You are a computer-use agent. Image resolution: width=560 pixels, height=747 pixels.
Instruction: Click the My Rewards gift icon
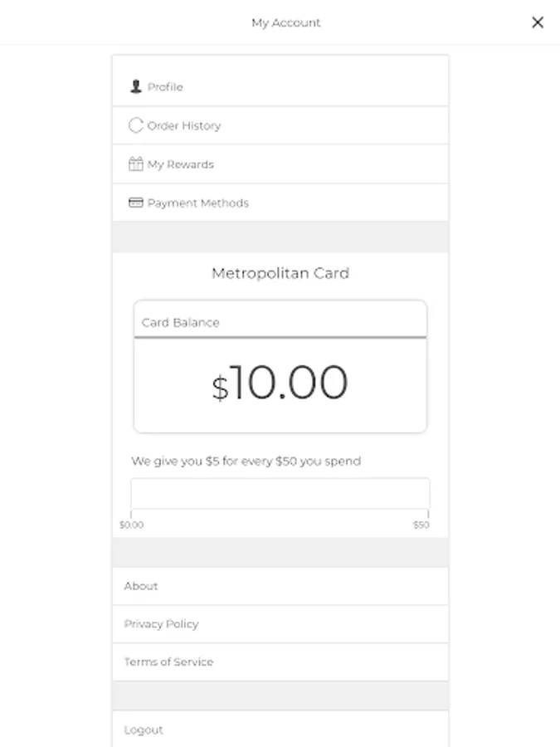136,164
